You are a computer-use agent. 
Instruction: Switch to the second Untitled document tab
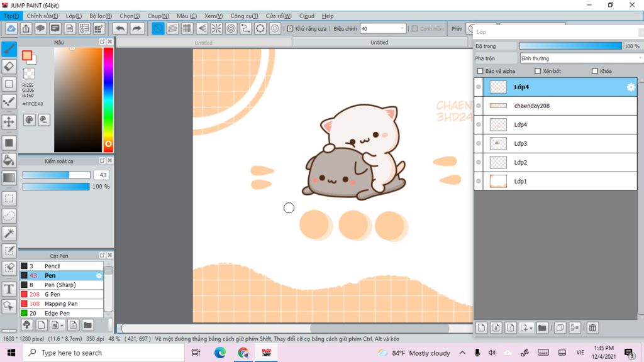(379, 42)
